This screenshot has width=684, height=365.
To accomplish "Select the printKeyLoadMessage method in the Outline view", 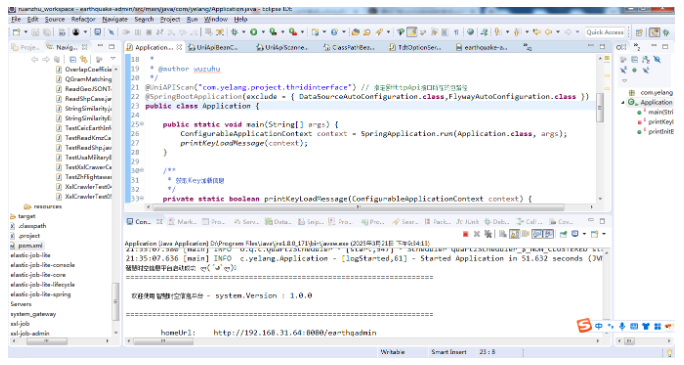I will tap(660, 122).
